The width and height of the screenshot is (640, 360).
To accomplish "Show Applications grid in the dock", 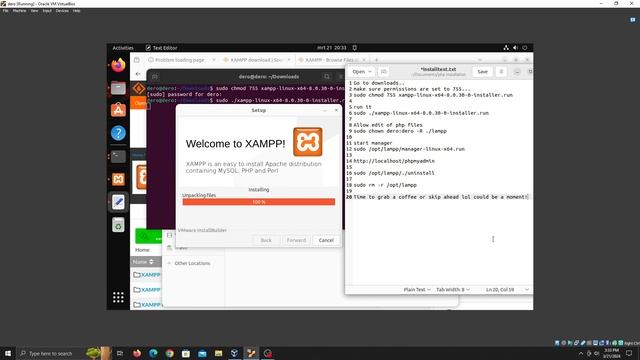I will (118, 297).
